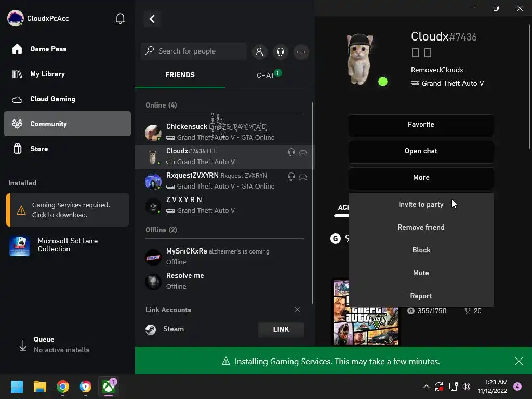Switch to the FRIENDS tab
The image size is (532, 399).
click(x=180, y=75)
